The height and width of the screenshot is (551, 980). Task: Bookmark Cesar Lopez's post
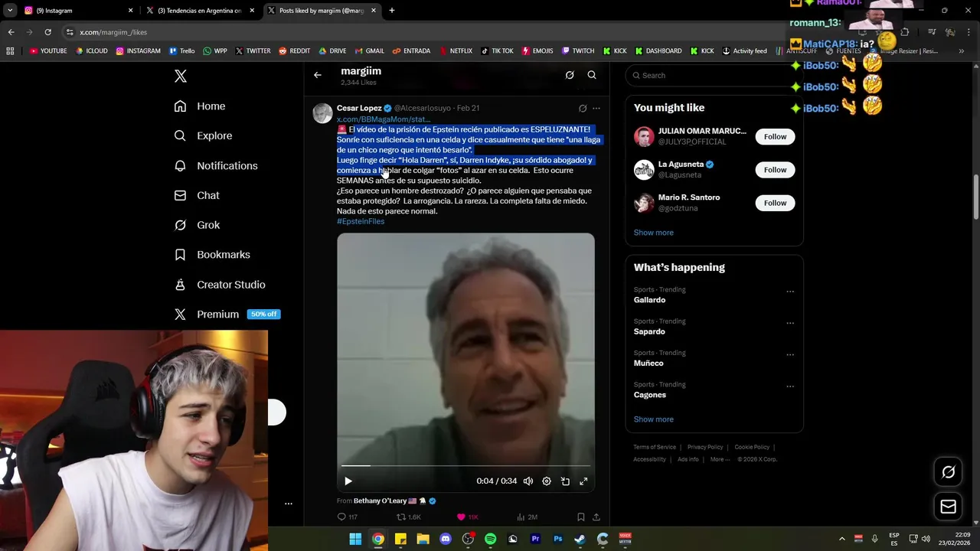580,517
